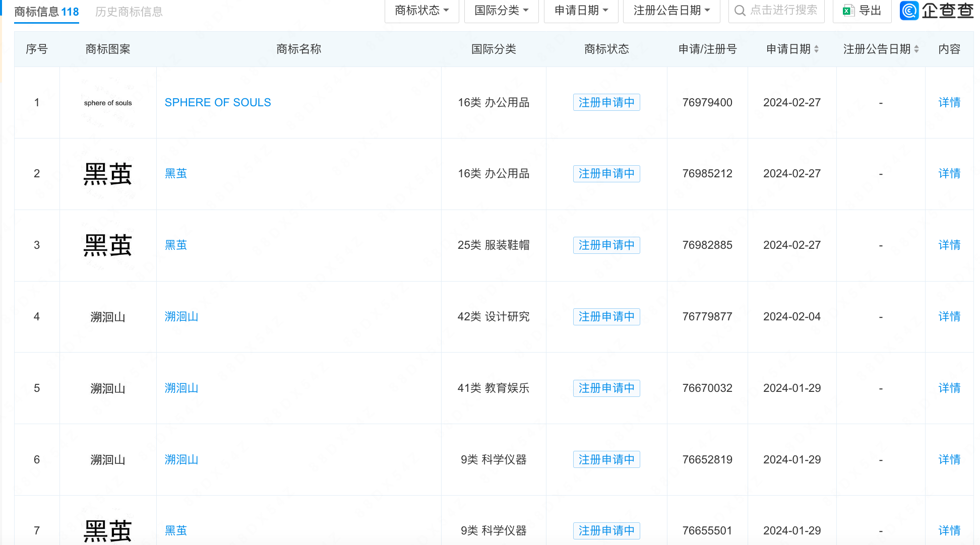980x545 pixels.
Task: Open the 溯洄山 link in row 5
Action: coord(181,388)
